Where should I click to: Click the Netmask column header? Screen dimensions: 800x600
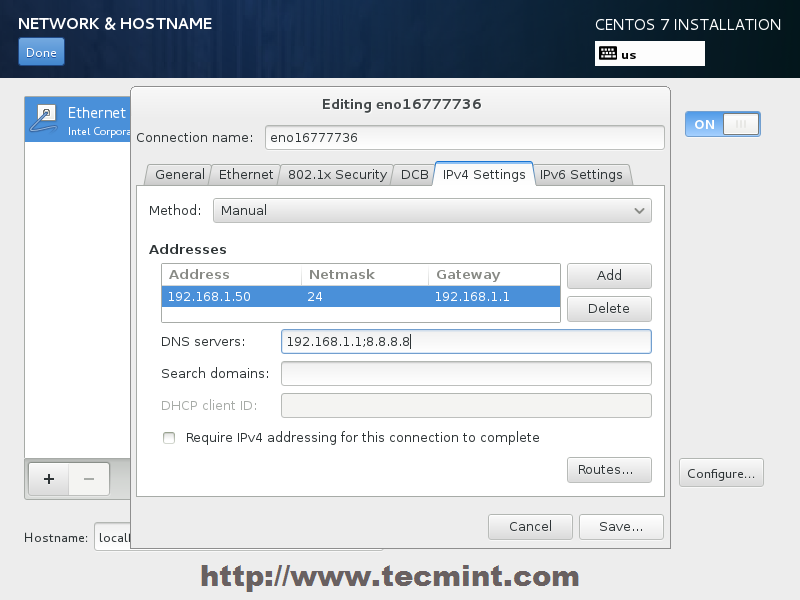[365, 274]
